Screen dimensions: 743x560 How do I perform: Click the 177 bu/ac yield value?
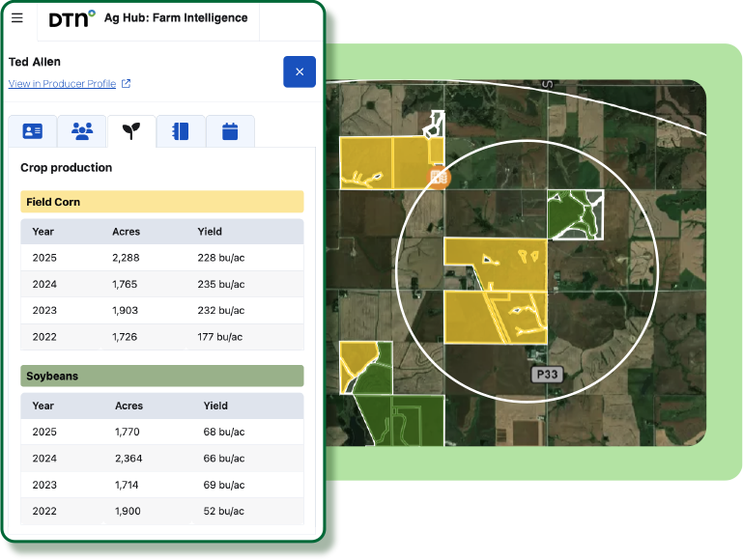pos(220,337)
